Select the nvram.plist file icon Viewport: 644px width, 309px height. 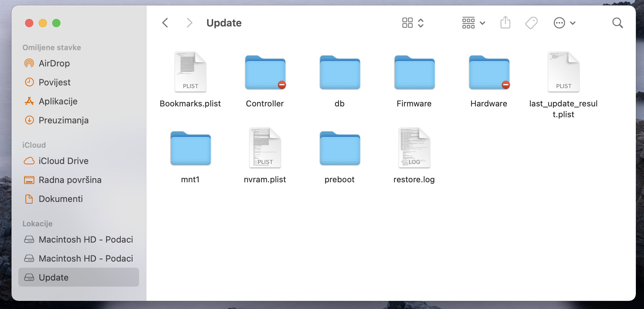tap(265, 148)
